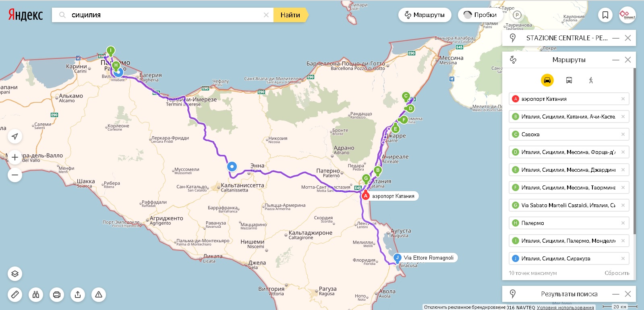Screen dimensions: 644x310
Task: Choose the walking route mode icon
Action: coord(591,80)
